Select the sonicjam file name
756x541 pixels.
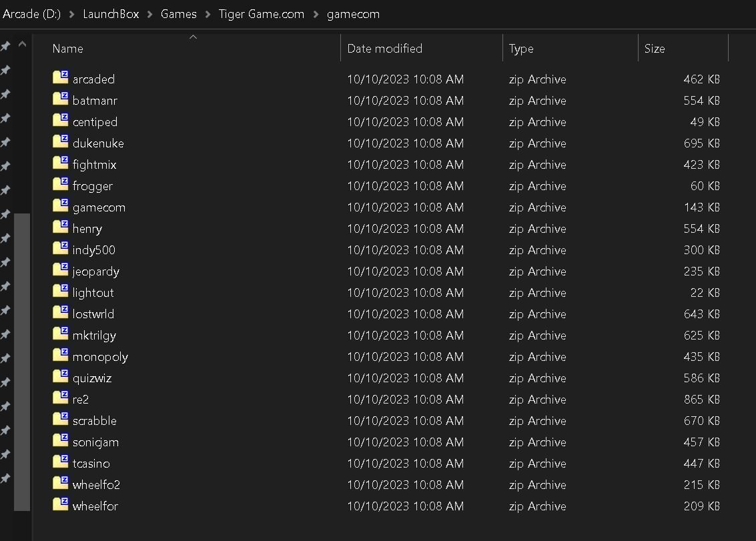[95, 442]
